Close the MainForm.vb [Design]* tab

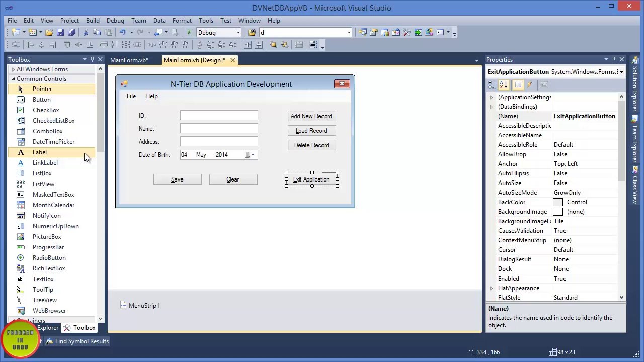232,60
